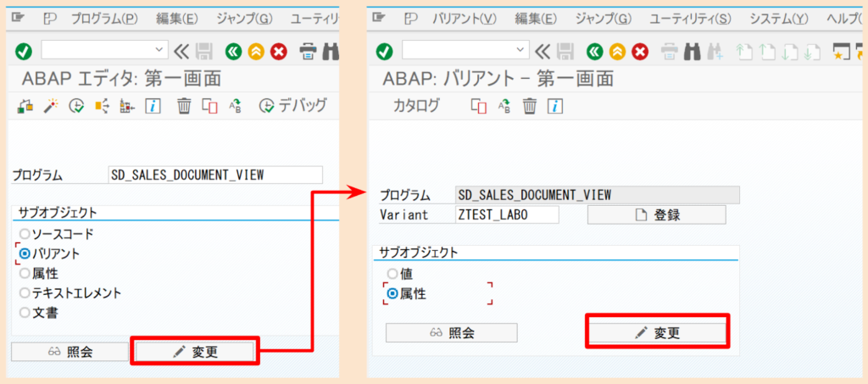Image resolution: width=868 pixels, height=384 pixels.
Task: Open 編集(E) menu in ABAP Editor window
Action: click(177, 19)
